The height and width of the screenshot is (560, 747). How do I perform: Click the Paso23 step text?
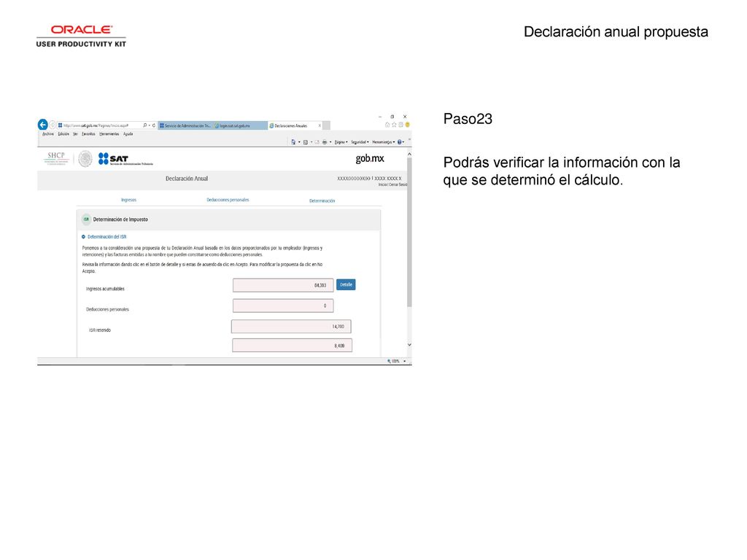coord(468,119)
